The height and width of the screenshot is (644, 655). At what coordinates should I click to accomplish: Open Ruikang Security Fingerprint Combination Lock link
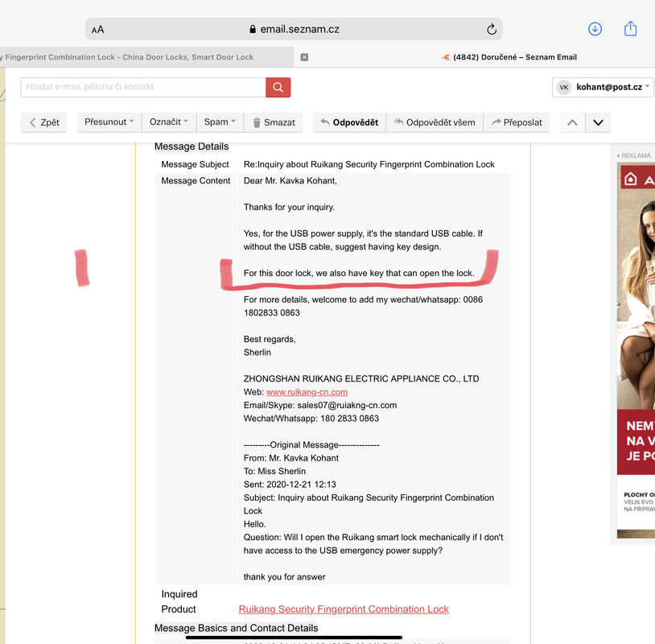pos(344,609)
